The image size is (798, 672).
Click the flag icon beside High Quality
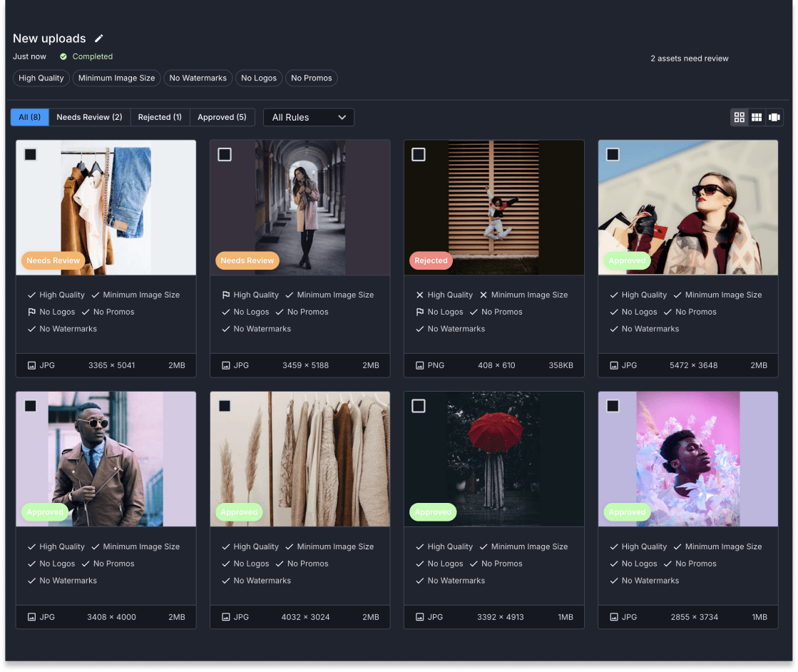[225, 295]
